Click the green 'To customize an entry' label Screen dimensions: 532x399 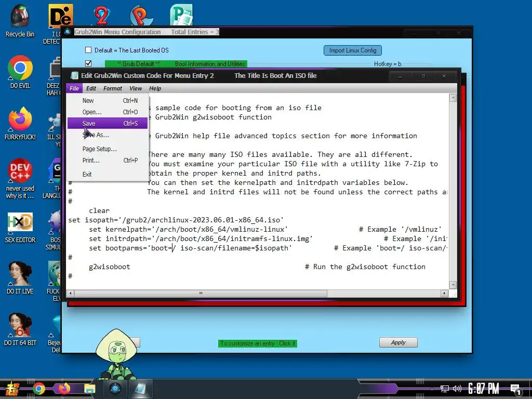(258, 343)
